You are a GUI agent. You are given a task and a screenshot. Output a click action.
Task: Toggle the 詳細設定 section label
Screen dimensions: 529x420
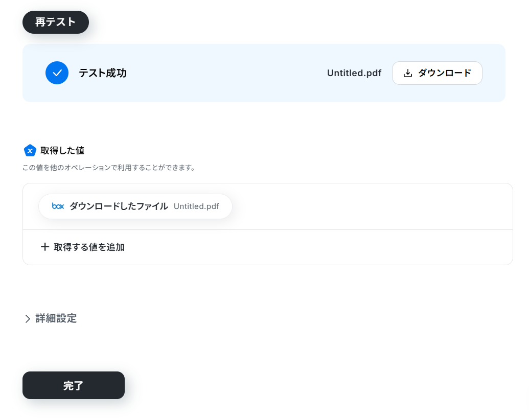[x=56, y=318]
